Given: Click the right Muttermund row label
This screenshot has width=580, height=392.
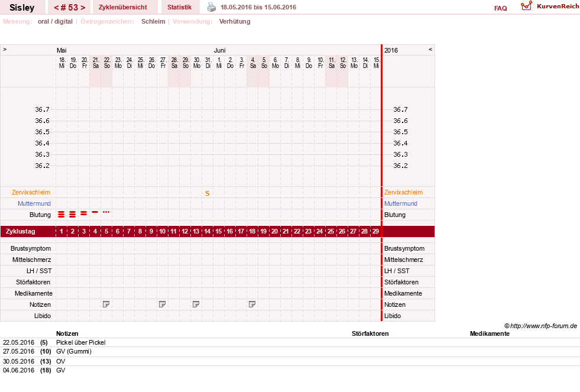Looking at the screenshot, I should coord(401,203).
